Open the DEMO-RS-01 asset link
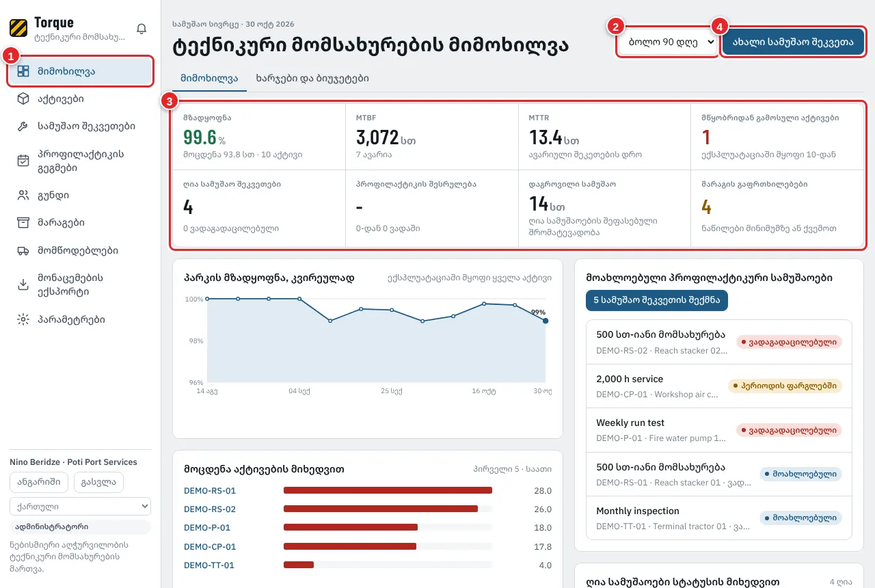This screenshot has width=875, height=588. pyautogui.click(x=210, y=491)
